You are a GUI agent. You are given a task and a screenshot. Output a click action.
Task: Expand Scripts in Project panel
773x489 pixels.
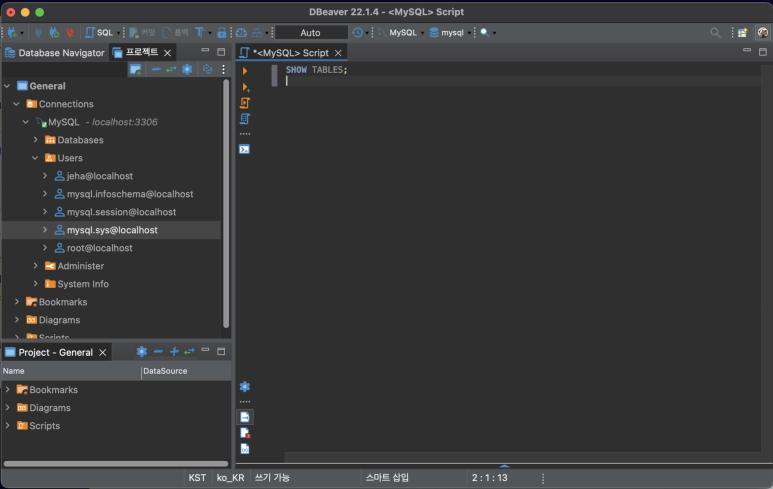pyautogui.click(x=7, y=425)
